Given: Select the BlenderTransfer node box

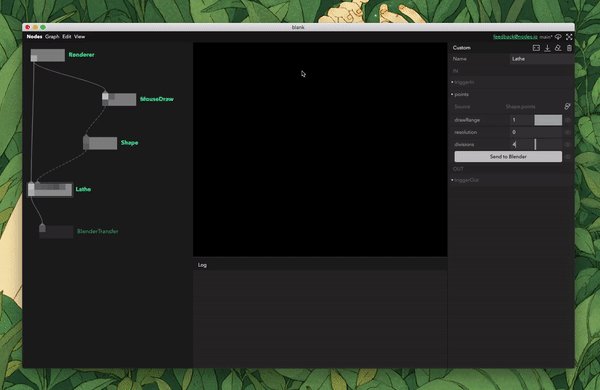Looking at the screenshot, I should [56, 232].
